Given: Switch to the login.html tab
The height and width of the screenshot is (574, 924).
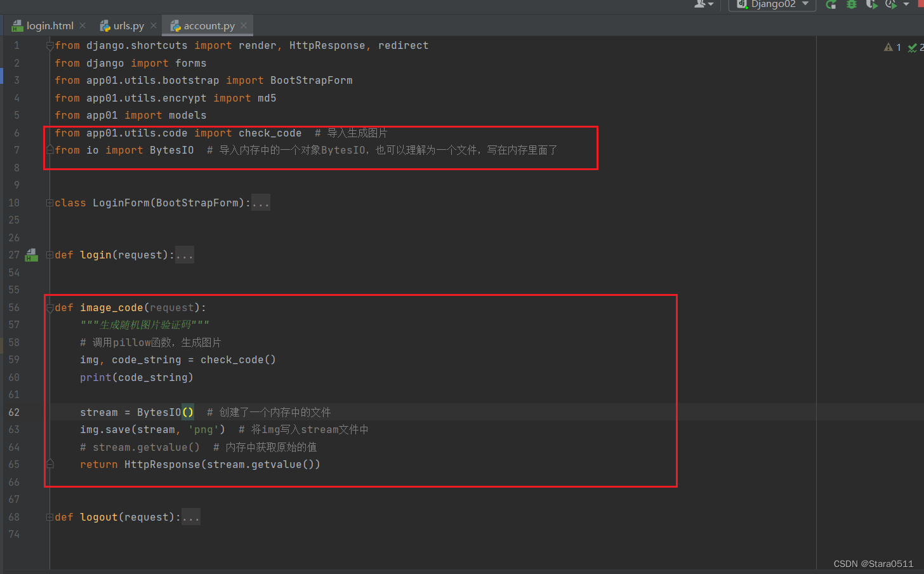Looking at the screenshot, I should pyautogui.click(x=49, y=25).
